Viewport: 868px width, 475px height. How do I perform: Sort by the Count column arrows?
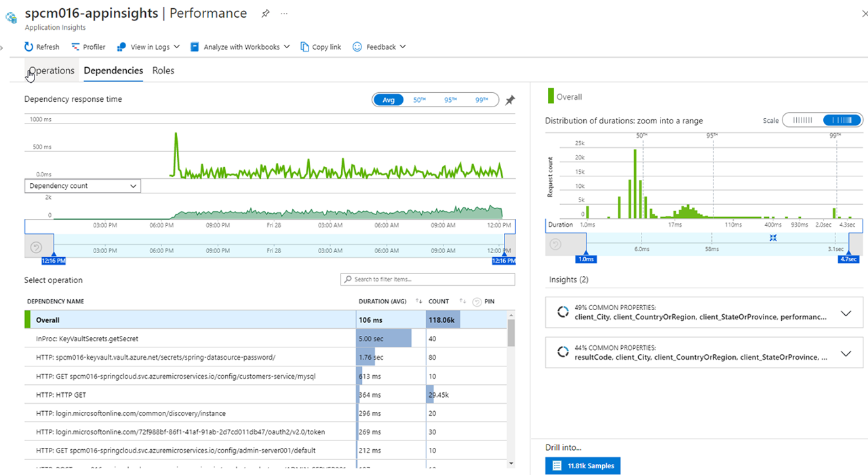click(x=462, y=301)
